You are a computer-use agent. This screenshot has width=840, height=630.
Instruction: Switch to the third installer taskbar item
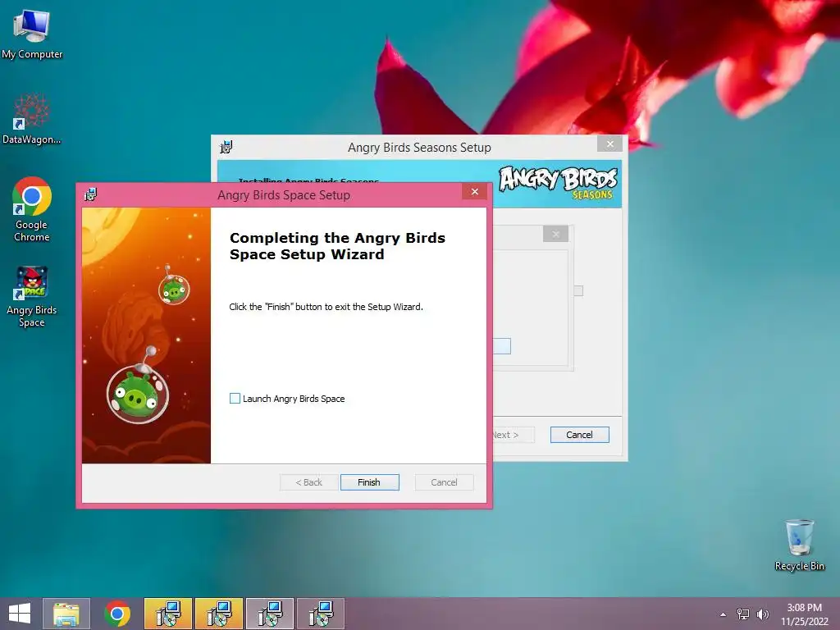tap(270, 614)
